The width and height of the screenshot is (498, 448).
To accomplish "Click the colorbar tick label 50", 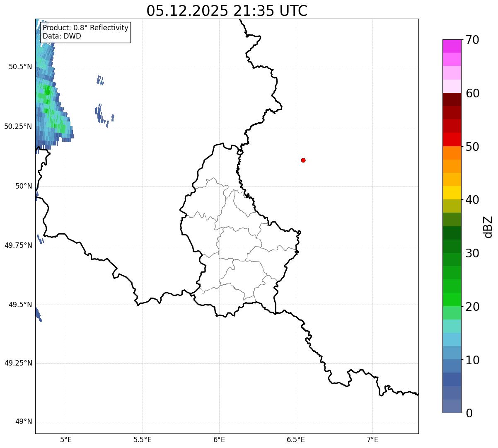I will [x=472, y=147].
